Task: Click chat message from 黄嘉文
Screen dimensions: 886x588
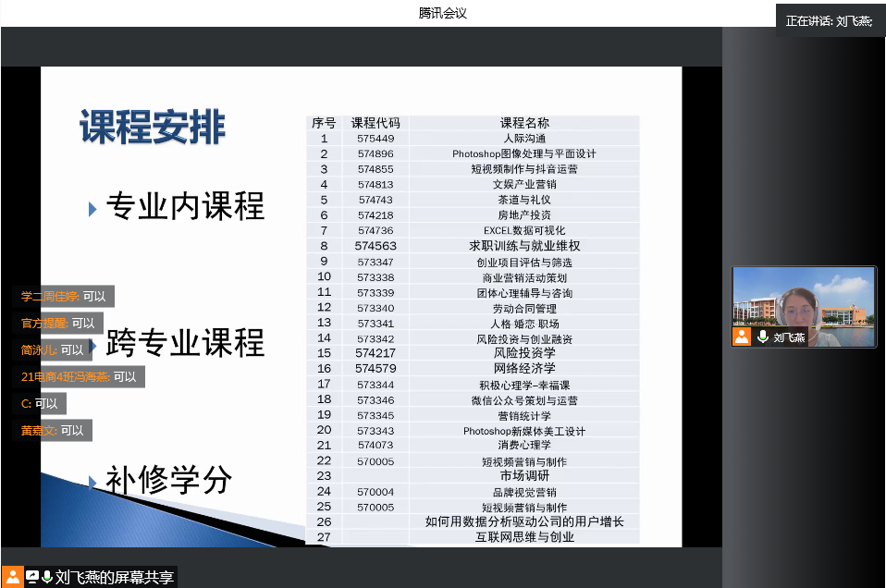Action: tap(53, 430)
